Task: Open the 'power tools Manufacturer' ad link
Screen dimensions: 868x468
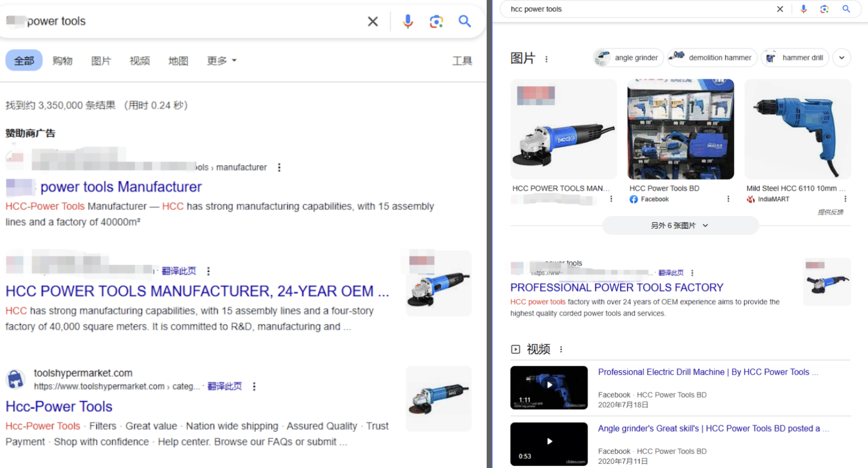Action: click(x=121, y=187)
